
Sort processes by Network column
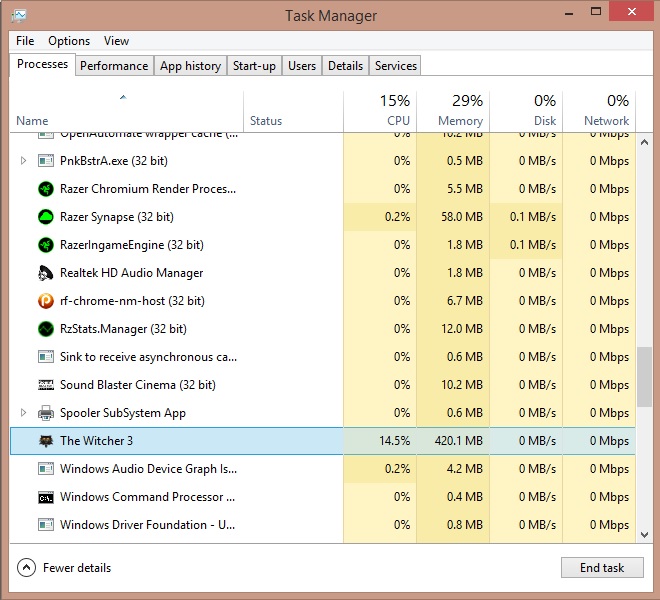pos(599,112)
